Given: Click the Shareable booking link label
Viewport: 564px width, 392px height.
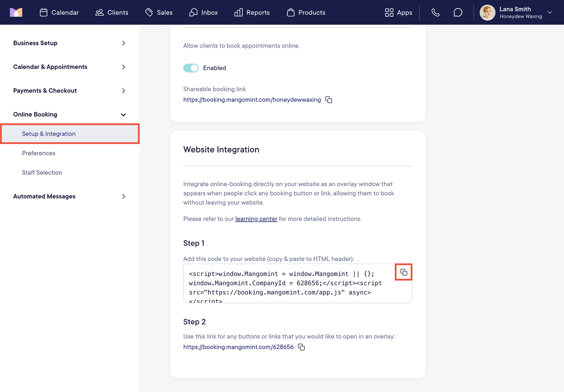Looking at the screenshot, I should 215,89.
